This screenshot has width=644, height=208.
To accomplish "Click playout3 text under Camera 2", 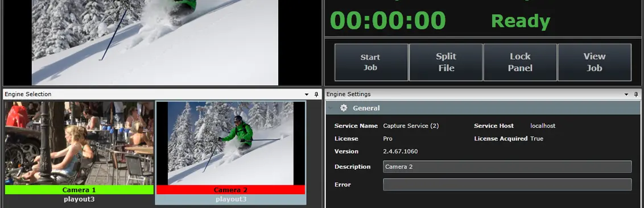I will coord(231,199).
